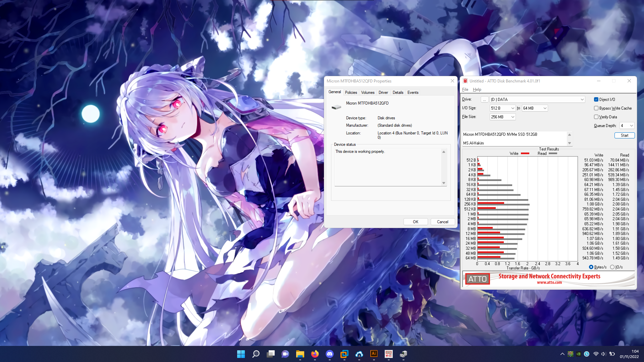Screen dimensions: 644x362
Task: Enable Bypass Write Cache
Action: point(596,108)
